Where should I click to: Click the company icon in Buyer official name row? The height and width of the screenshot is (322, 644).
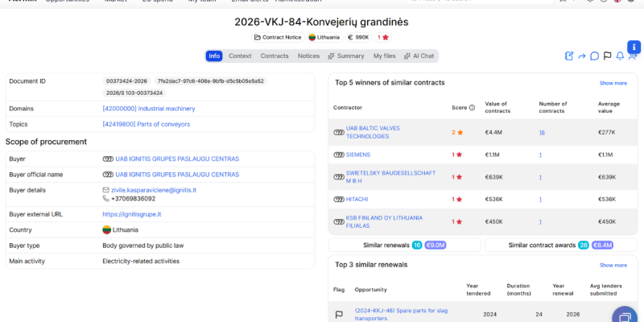click(108, 175)
